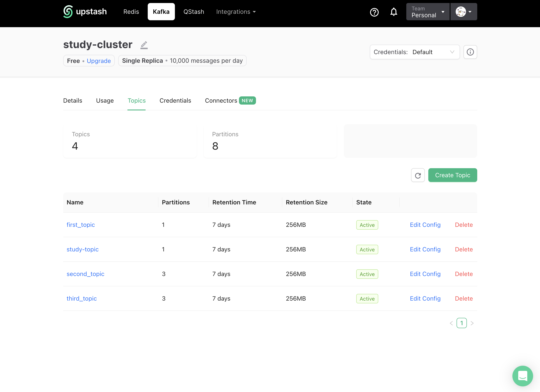540x392 pixels.
Task: Click the Active badge for second_topic
Action: 367,274
